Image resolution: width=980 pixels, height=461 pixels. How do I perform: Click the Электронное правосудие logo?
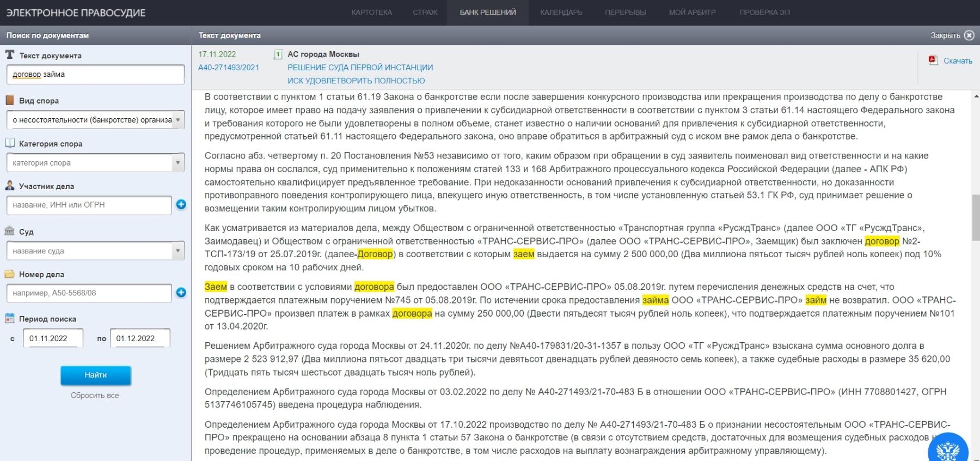click(x=76, y=13)
